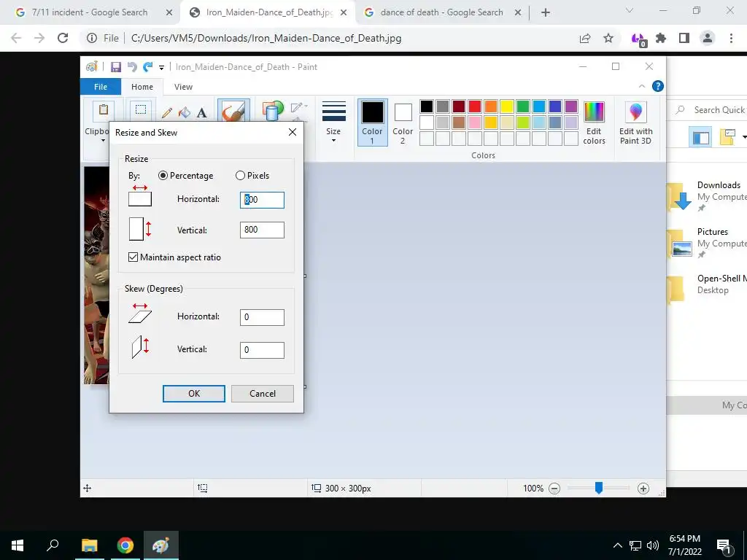The width and height of the screenshot is (747, 560).
Task: Select Color 2 box
Action: click(403, 122)
